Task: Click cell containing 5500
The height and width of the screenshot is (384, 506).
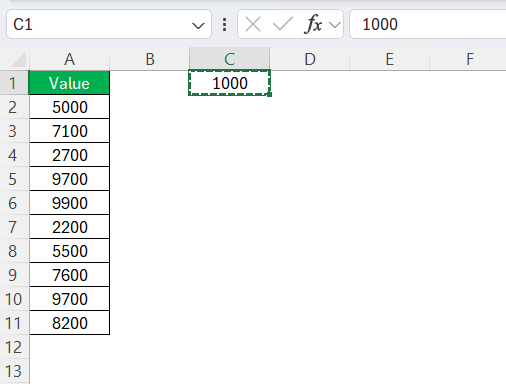Action: pos(69,251)
